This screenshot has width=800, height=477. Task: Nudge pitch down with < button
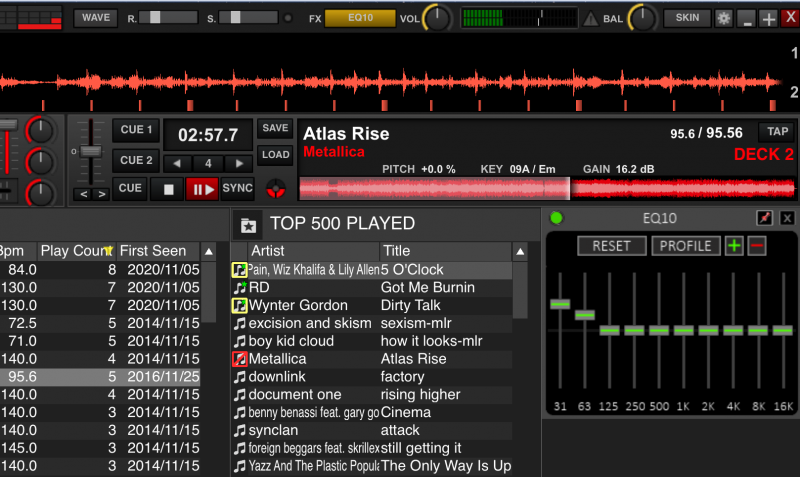click(x=84, y=194)
